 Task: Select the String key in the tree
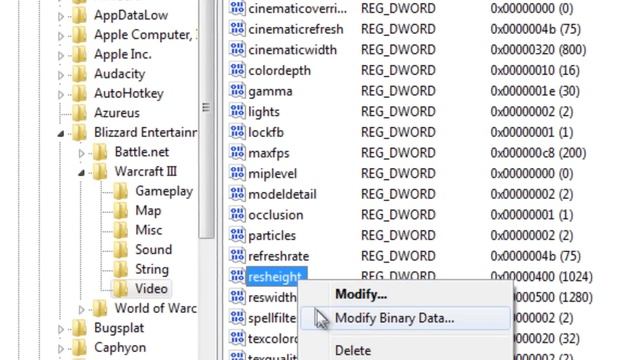pyautogui.click(x=152, y=269)
